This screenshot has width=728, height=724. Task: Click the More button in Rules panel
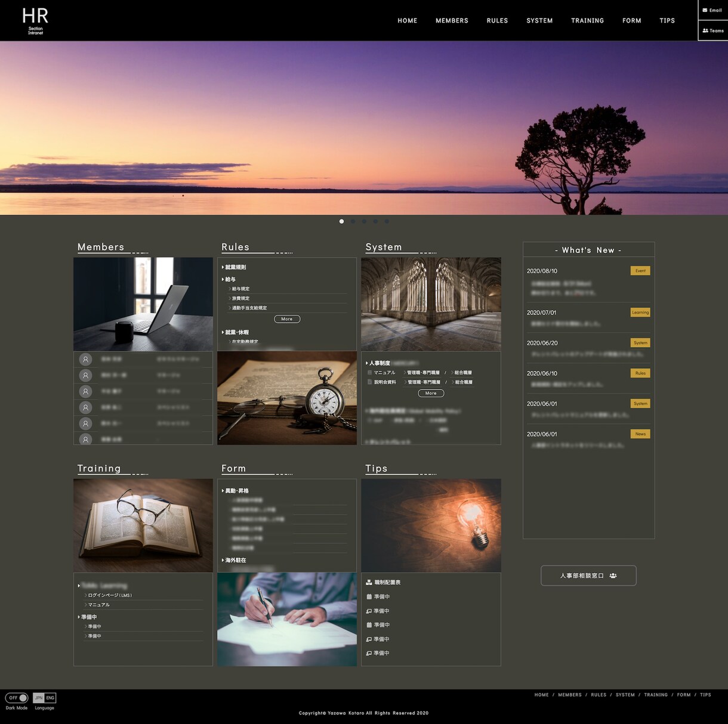coord(287,319)
